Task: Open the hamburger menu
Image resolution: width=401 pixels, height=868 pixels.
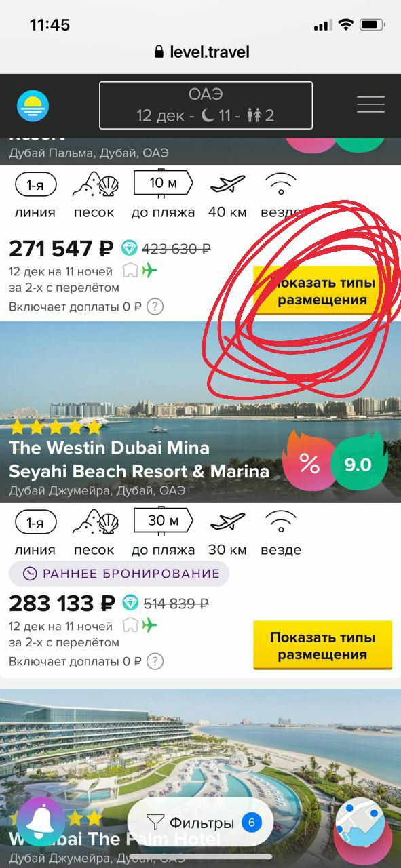Action: (x=370, y=104)
